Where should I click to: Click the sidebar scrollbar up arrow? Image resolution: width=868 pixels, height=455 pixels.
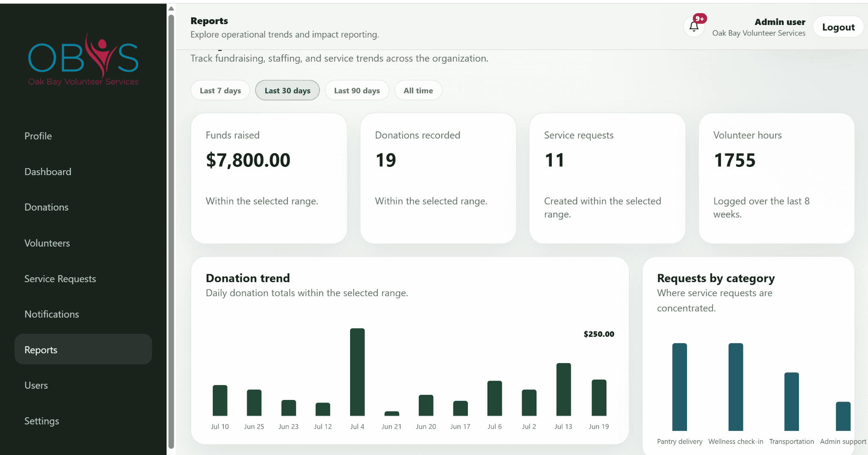pyautogui.click(x=171, y=8)
